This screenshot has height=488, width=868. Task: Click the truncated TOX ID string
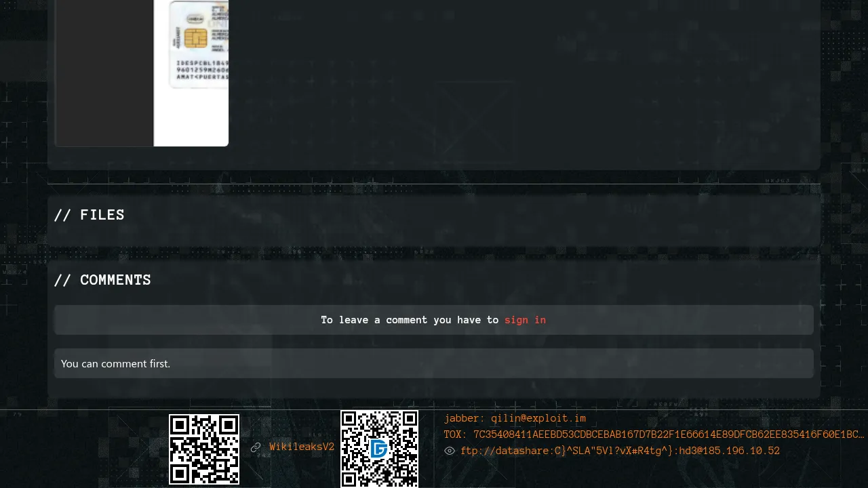coord(669,434)
